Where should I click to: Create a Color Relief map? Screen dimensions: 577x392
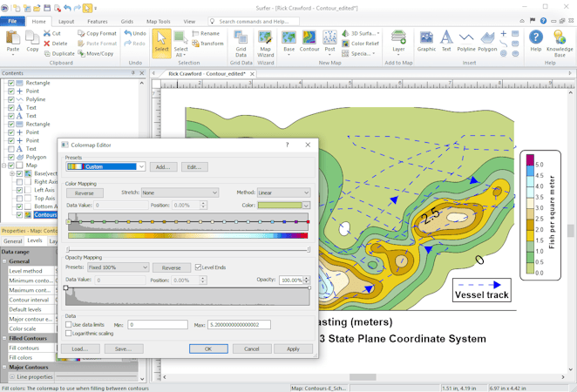[x=361, y=44]
